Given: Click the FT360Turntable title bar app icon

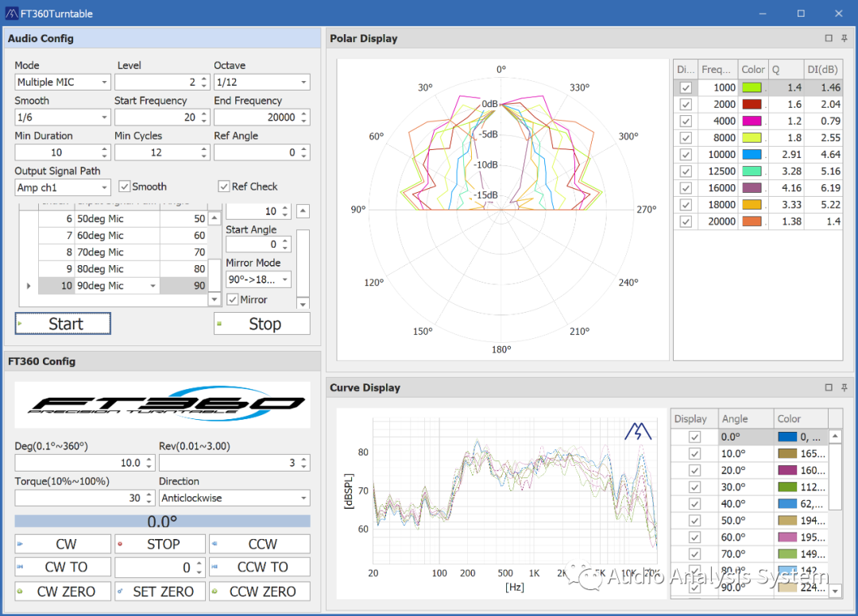Looking at the screenshot, I should (11, 13).
